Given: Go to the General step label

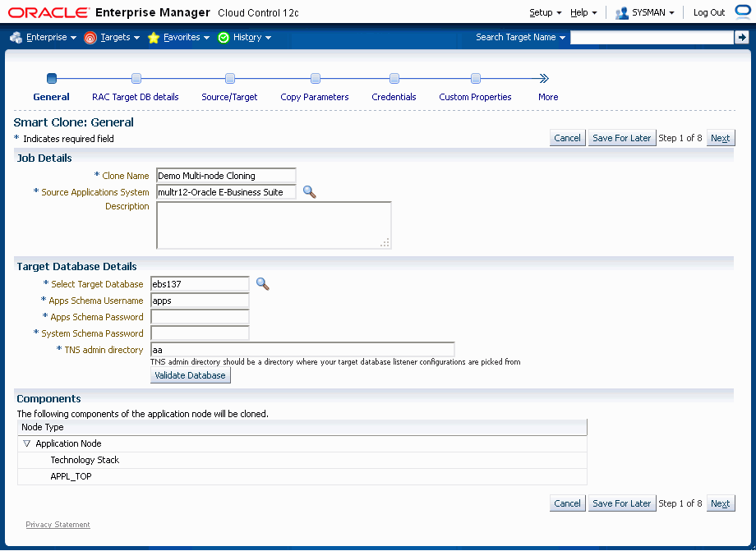Looking at the screenshot, I should point(51,97).
